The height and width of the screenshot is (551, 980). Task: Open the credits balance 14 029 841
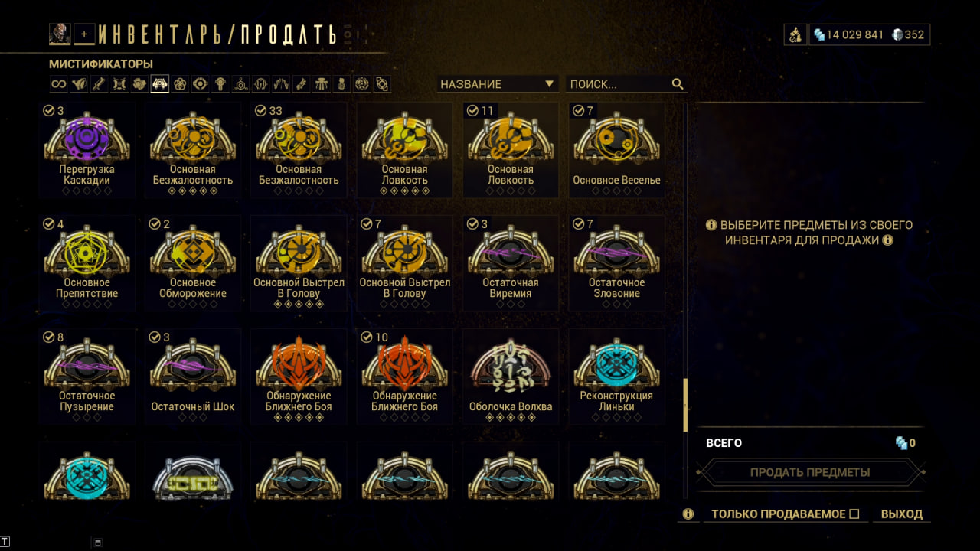coord(848,34)
